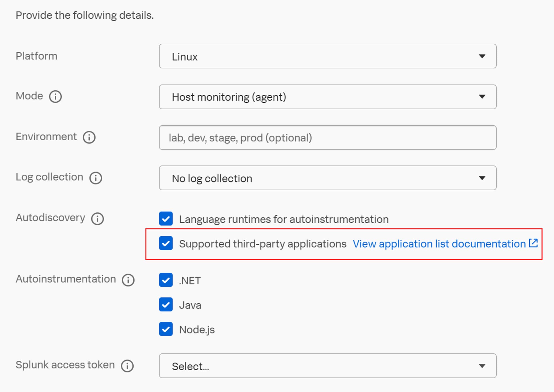Click the Autodiscovery label text
Viewport: 554px width, 392px height.
coord(50,218)
